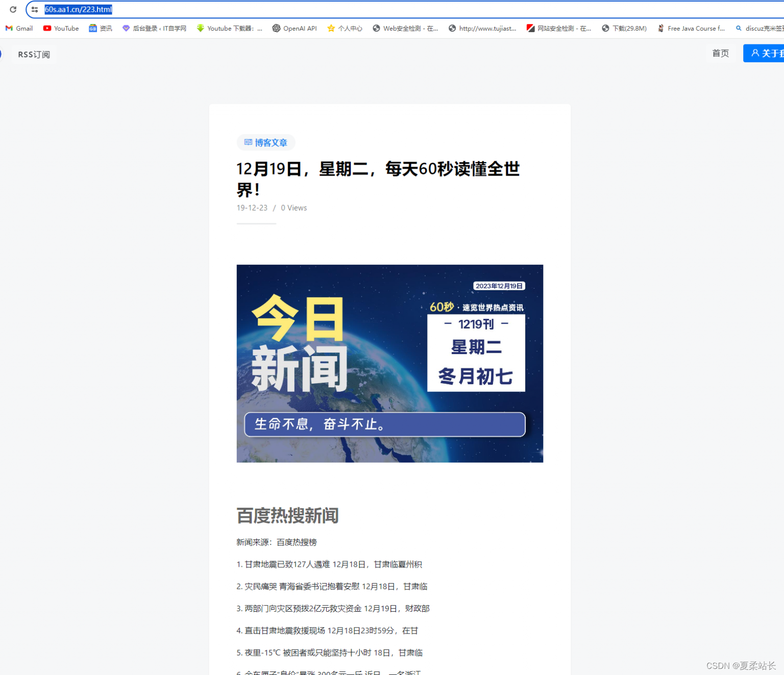Click the date 19-12-23
784x675 pixels.
click(x=252, y=208)
